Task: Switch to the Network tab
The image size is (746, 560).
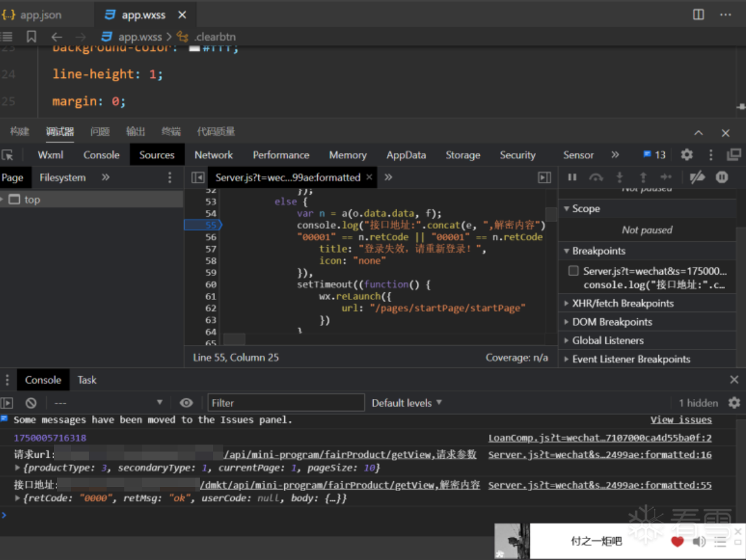Action: [x=214, y=155]
